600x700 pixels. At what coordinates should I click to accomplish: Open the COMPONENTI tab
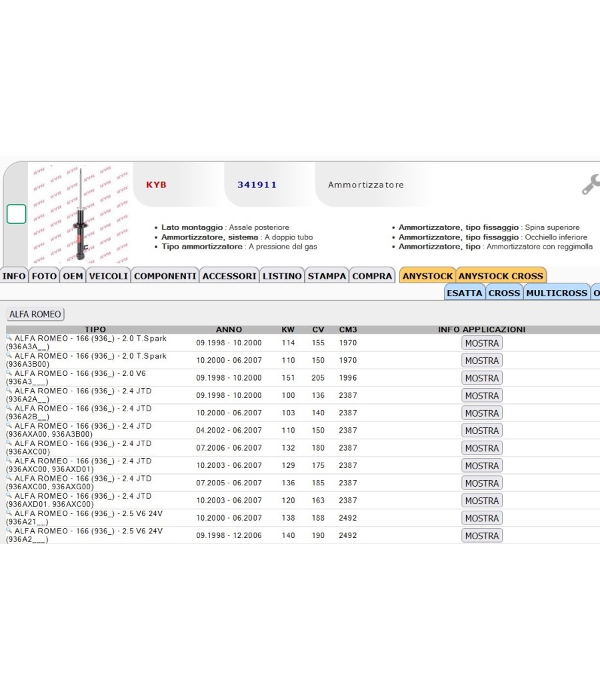click(x=165, y=276)
